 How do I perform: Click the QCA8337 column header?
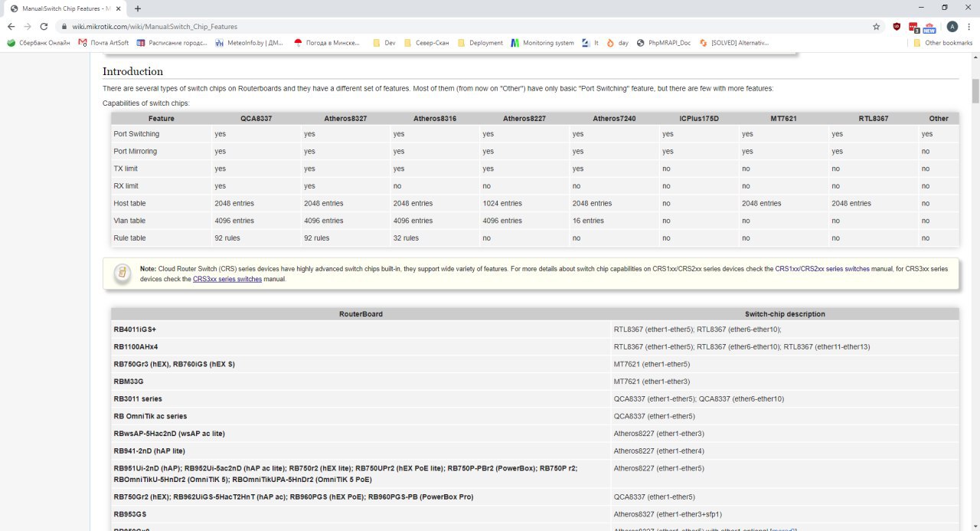tap(256, 119)
